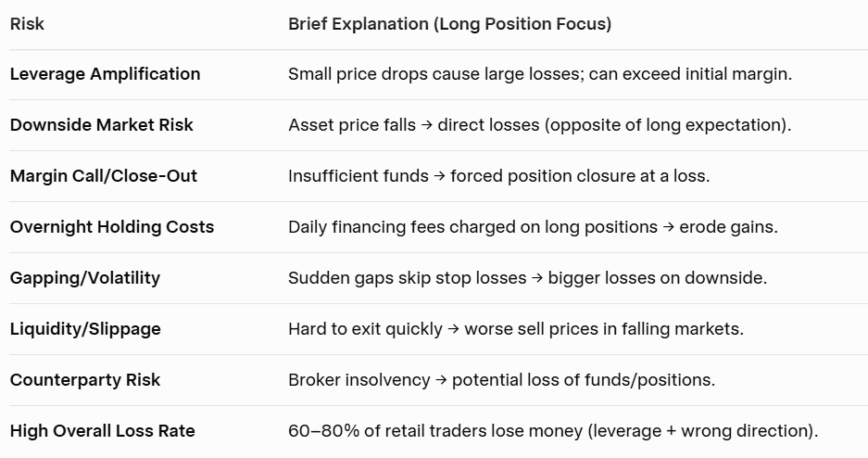
Task: Click the Insufficient funds explanation text
Action: (498, 176)
